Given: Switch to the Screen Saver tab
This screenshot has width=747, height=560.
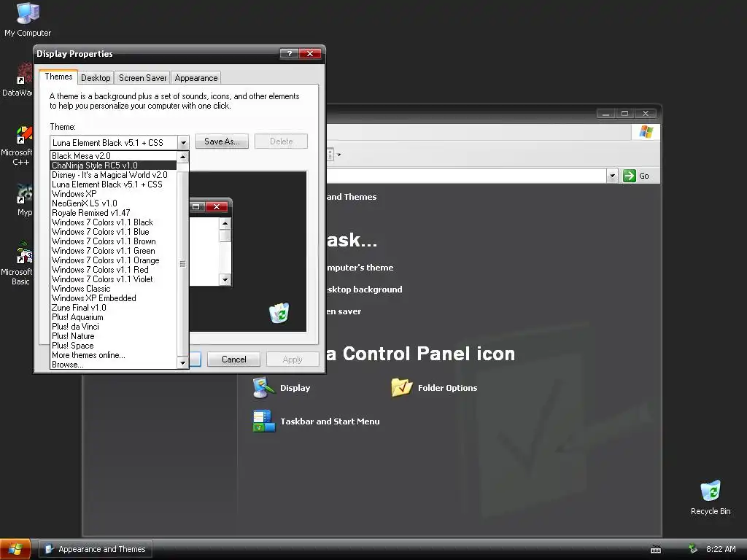Looking at the screenshot, I should (x=142, y=77).
